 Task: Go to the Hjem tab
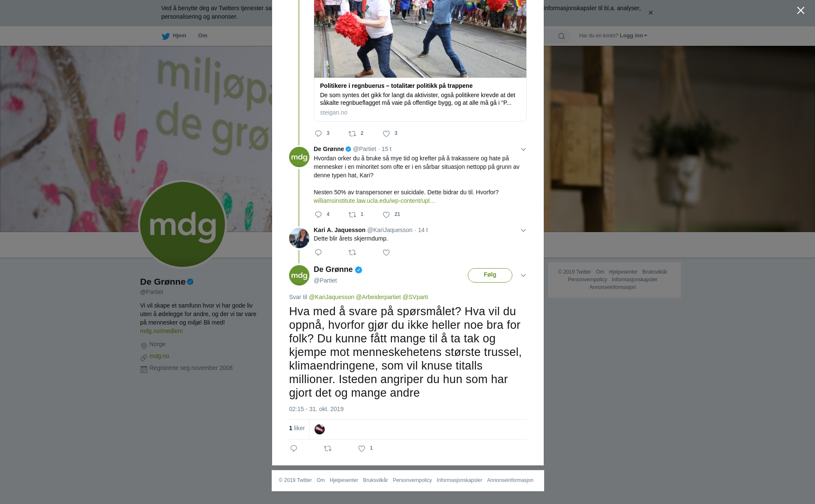tap(174, 36)
